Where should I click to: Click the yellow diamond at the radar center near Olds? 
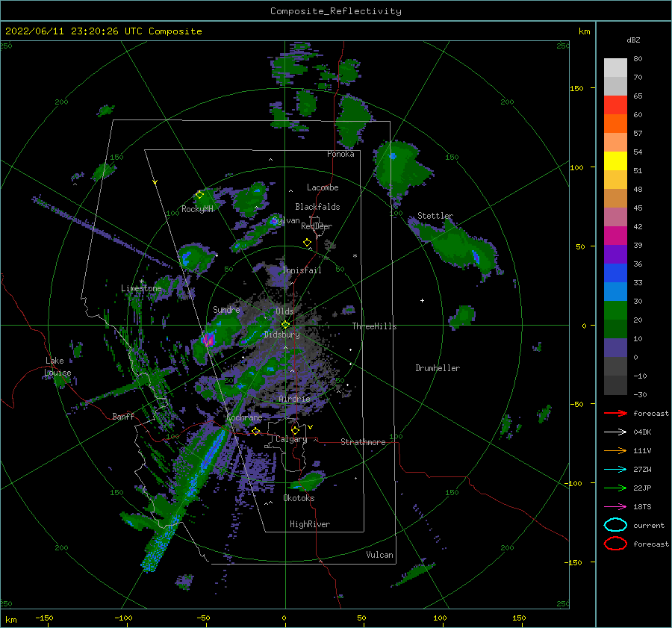285,325
